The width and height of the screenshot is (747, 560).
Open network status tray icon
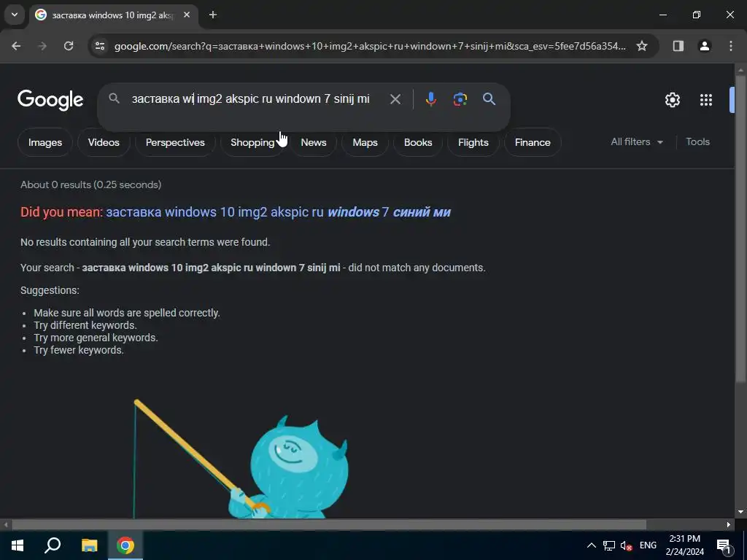pos(609,545)
